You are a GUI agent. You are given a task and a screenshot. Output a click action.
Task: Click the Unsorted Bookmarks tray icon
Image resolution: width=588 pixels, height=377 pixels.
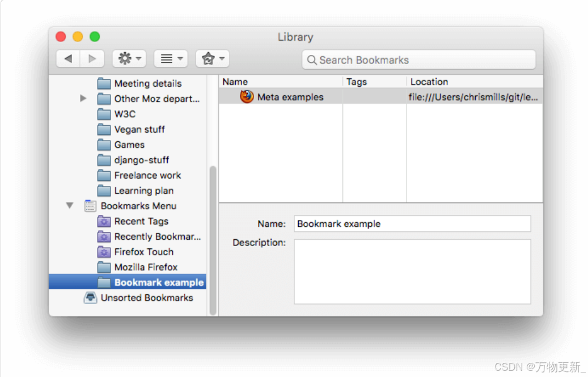coord(90,298)
